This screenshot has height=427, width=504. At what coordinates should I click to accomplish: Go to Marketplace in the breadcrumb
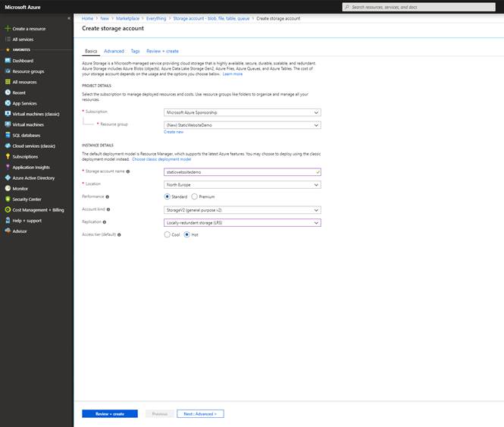127,18
